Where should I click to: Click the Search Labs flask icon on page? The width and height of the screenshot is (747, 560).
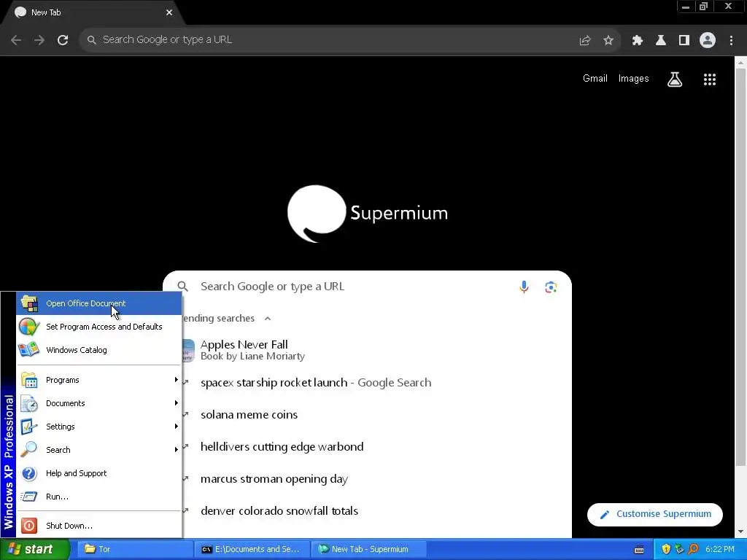[x=674, y=79]
